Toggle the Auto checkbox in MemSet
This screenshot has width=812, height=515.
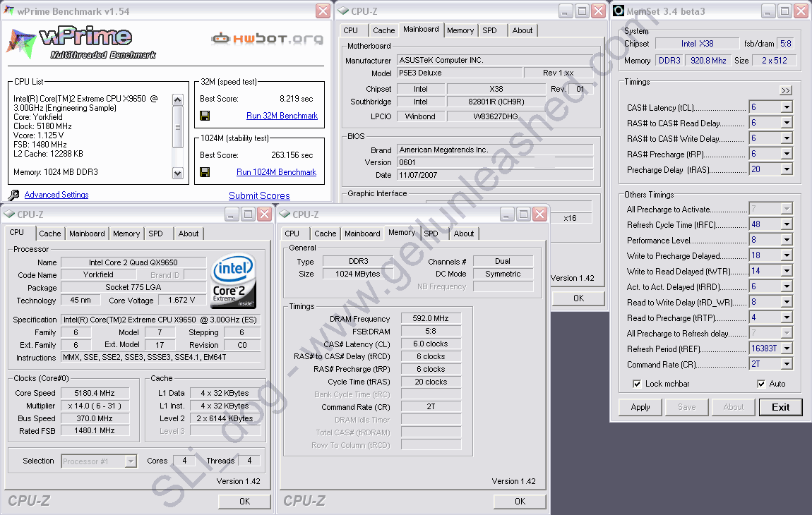click(x=760, y=384)
